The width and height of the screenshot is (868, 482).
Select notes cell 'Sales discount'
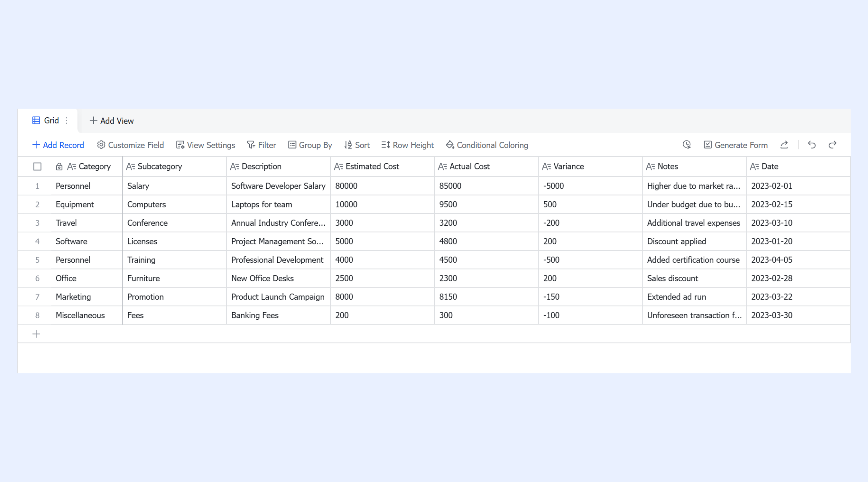click(x=694, y=278)
